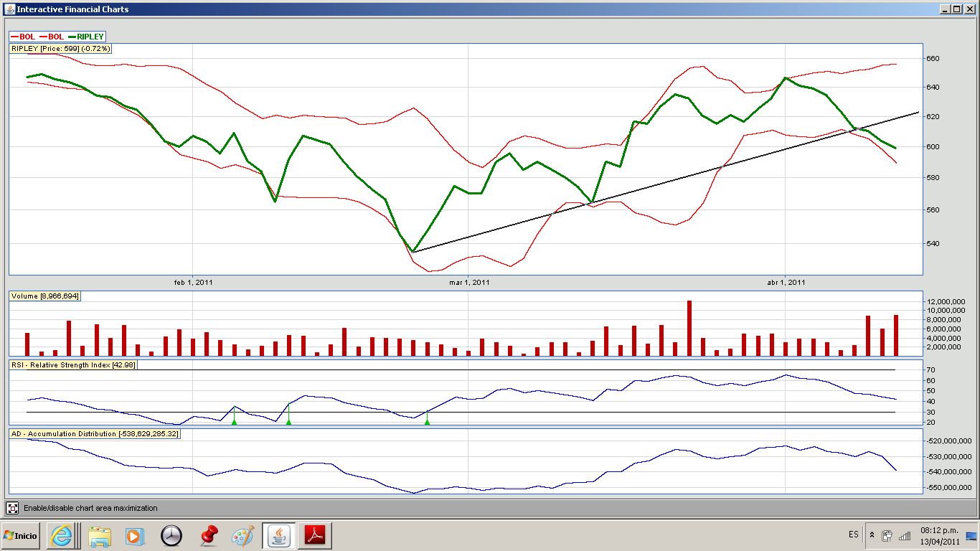Click the 70 RSI axis label

tap(931, 369)
